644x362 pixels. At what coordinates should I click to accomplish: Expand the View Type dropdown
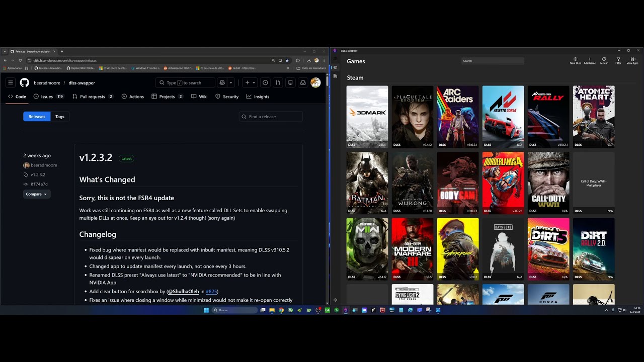tap(632, 61)
